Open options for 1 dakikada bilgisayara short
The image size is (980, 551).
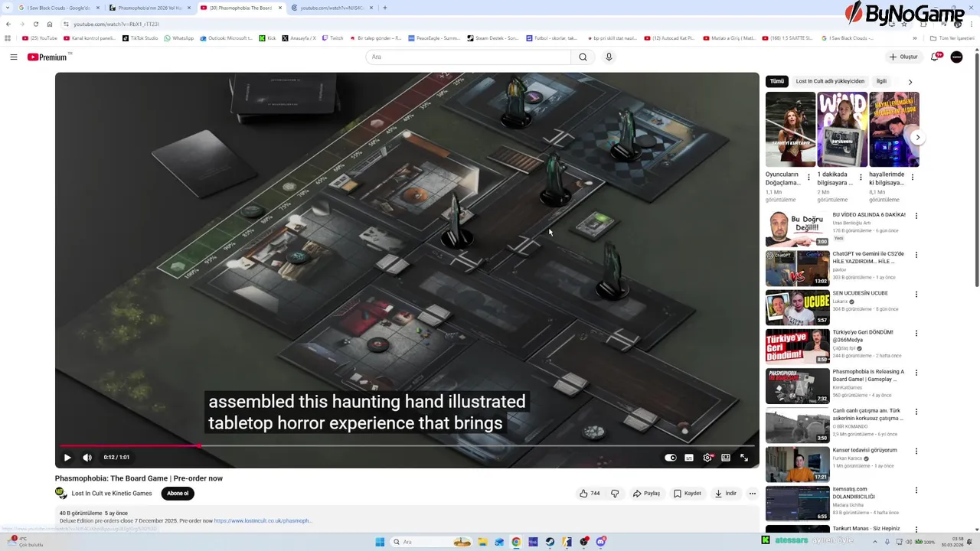click(861, 178)
